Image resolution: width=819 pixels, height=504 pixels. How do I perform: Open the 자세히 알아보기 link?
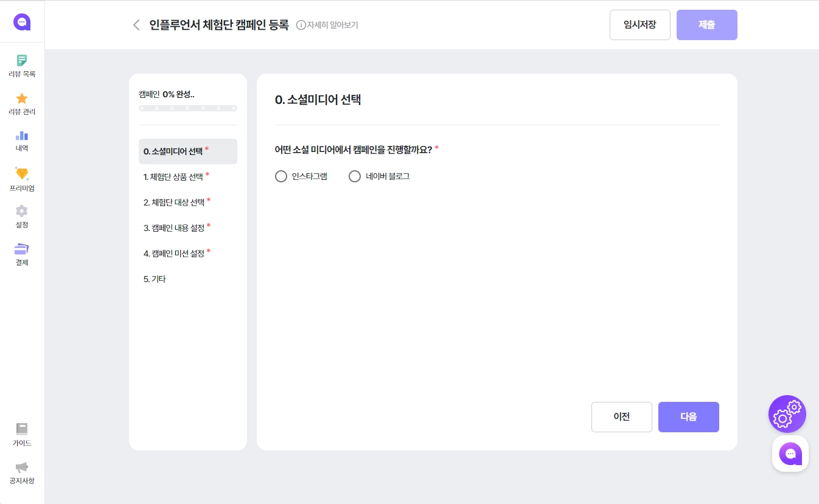[x=327, y=25]
